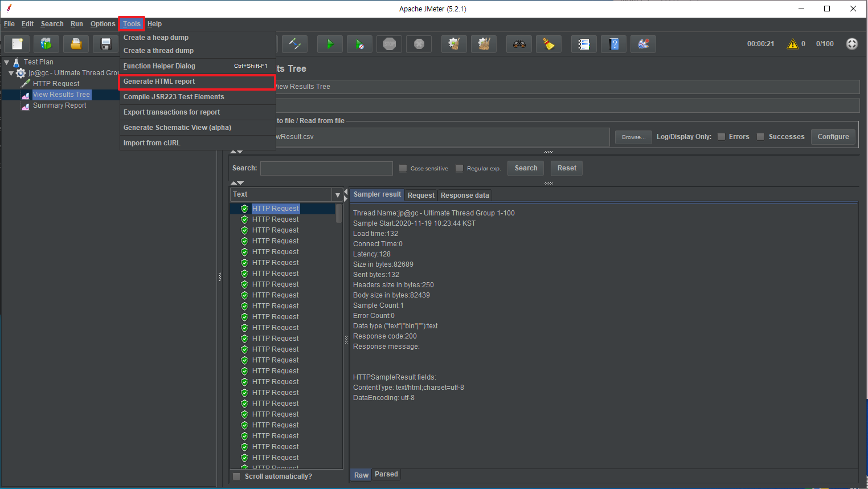Click the Shutdown test icon
Image resolution: width=868 pixels, height=489 pixels.
tap(419, 44)
